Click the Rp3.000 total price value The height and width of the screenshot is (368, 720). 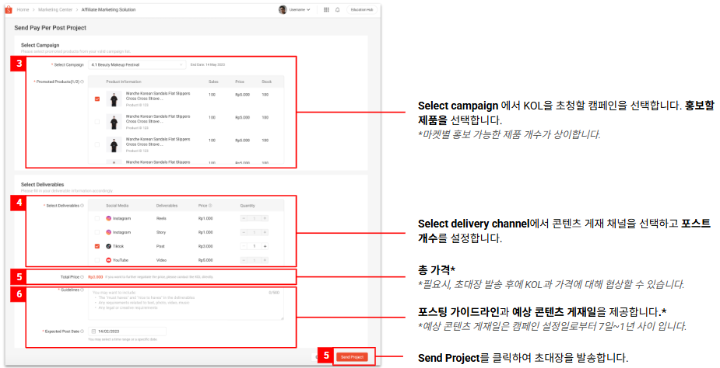pos(96,277)
